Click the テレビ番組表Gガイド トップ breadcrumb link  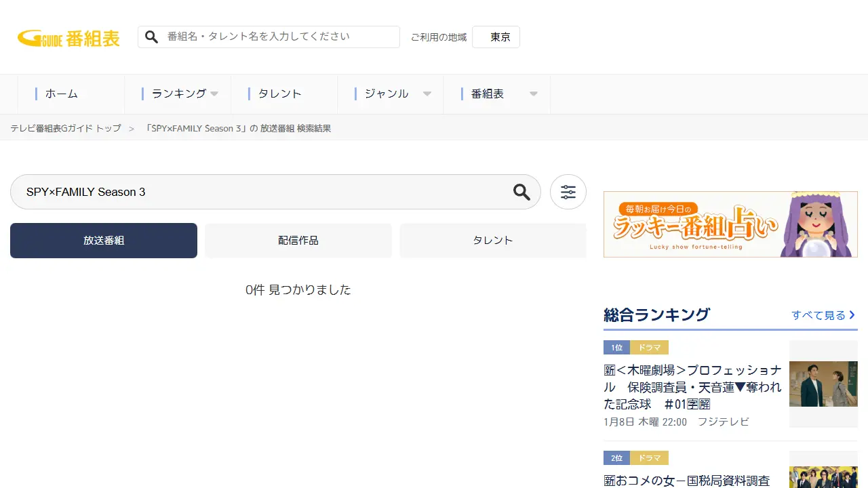(66, 128)
